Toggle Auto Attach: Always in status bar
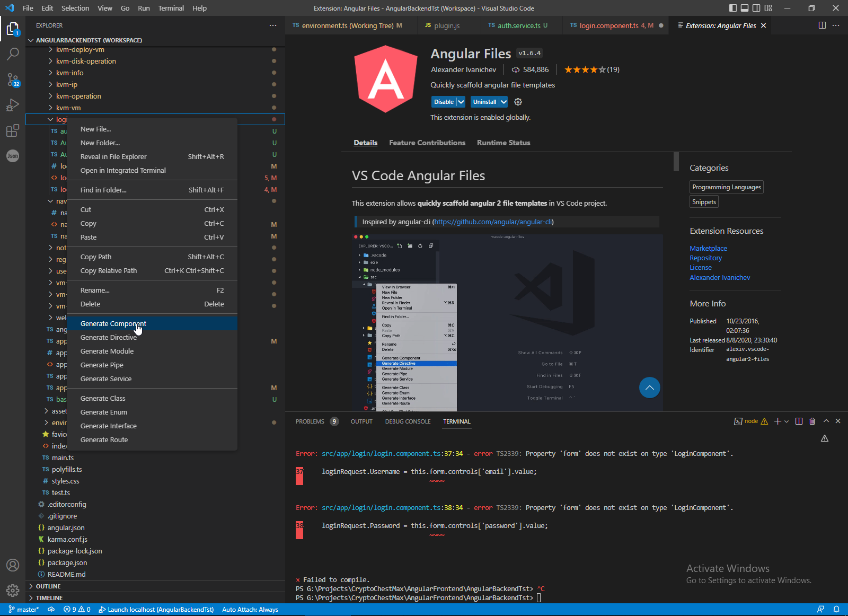Screen dimensions: 848x616 click(250, 610)
